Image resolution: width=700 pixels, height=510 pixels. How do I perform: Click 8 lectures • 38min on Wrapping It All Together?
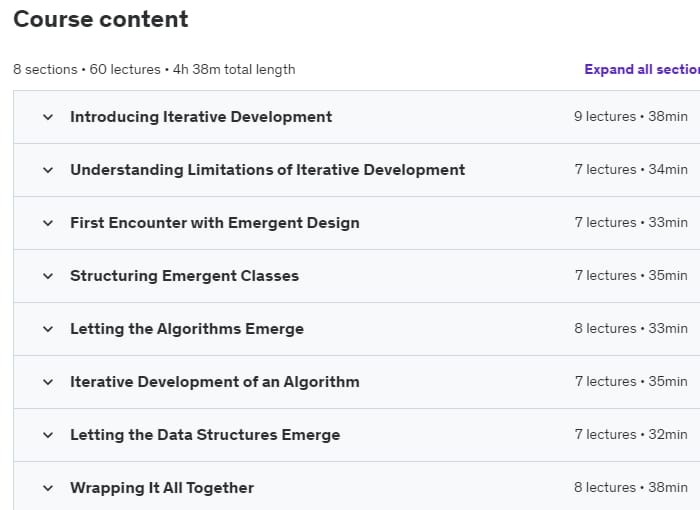coord(630,488)
